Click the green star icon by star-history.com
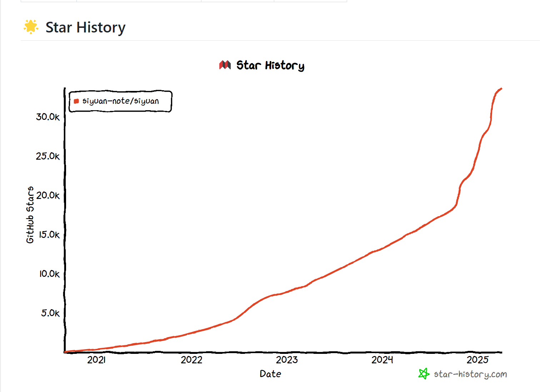This screenshot has height=392, width=556. click(424, 374)
